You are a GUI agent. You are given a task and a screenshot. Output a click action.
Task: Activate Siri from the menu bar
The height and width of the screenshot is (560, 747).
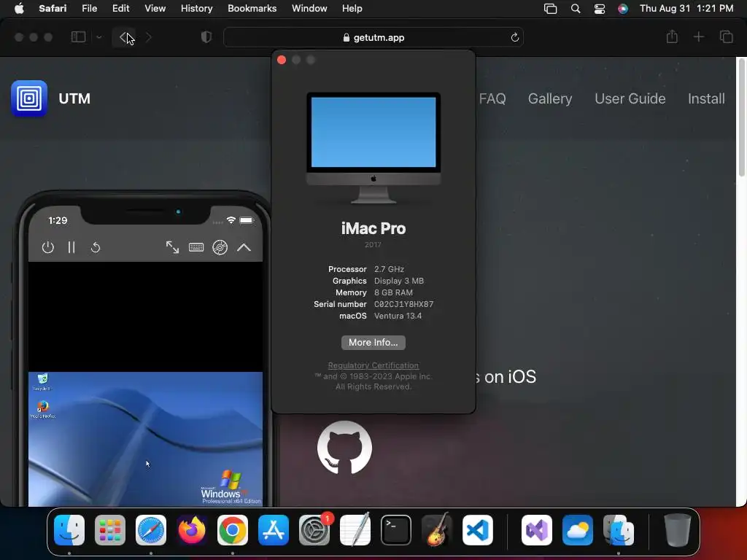point(623,9)
